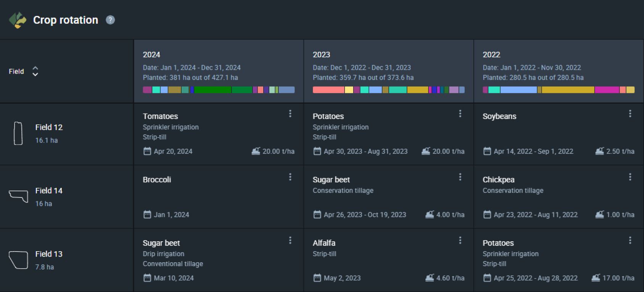Open the Potatoes 2023 crop entry title
644x292 pixels.
pos(328,116)
